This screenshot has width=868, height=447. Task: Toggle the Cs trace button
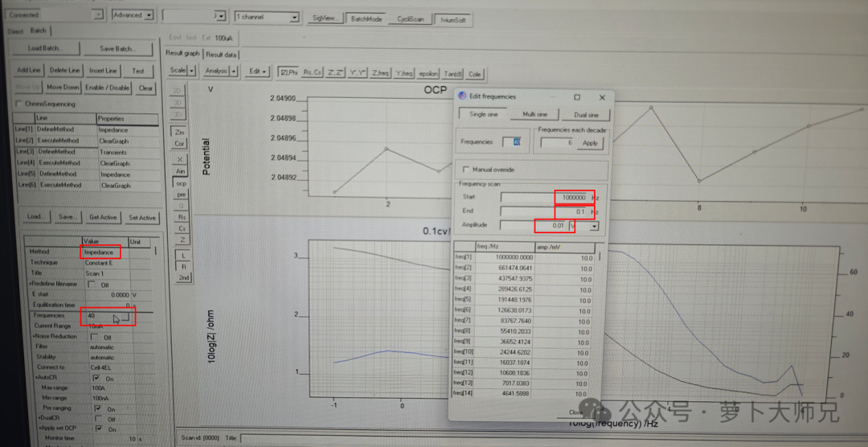click(182, 228)
